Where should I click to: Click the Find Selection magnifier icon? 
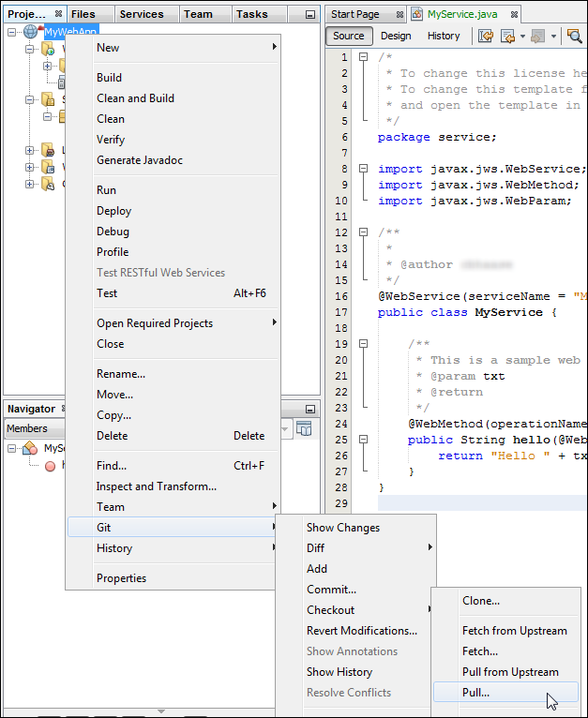pyautogui.click(x=574, y=36)
